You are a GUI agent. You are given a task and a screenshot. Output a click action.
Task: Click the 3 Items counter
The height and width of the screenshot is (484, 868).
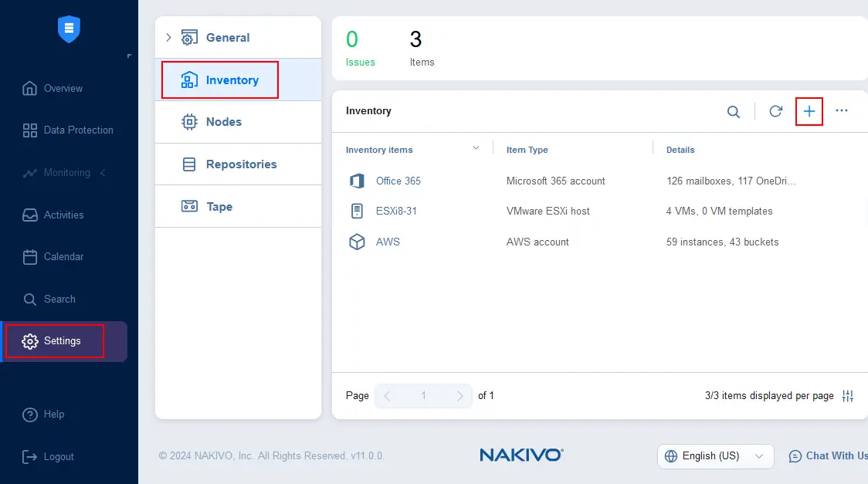tap(422, 48)
